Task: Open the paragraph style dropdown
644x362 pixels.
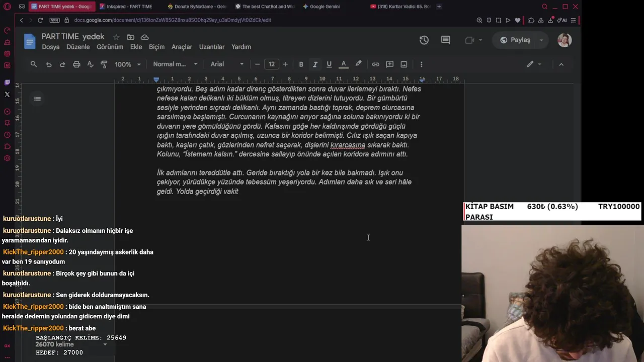Action: tap(175, 64)
